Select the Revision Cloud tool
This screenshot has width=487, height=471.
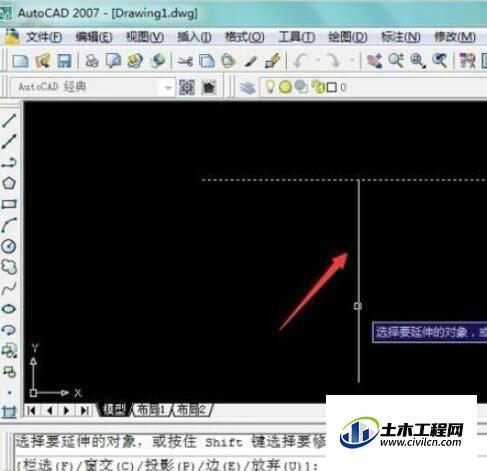click(x=9, y=267)
